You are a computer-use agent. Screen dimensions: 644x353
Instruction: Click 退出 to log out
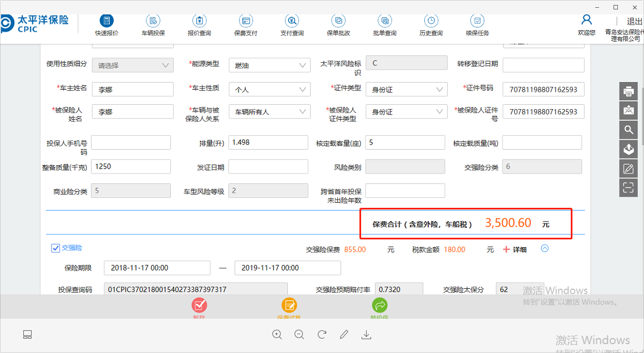point(634,21)
